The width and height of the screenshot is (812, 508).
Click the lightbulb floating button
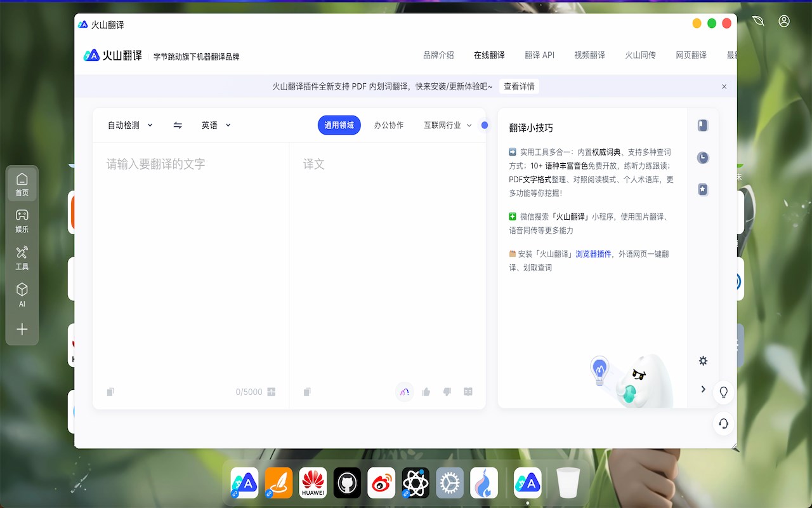724,392
